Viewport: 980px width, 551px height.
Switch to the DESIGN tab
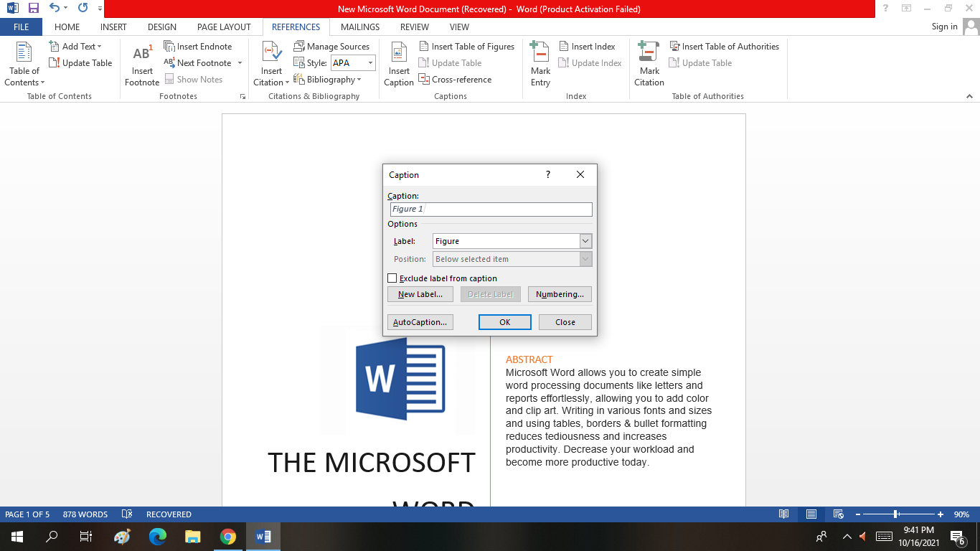[162, 27]
